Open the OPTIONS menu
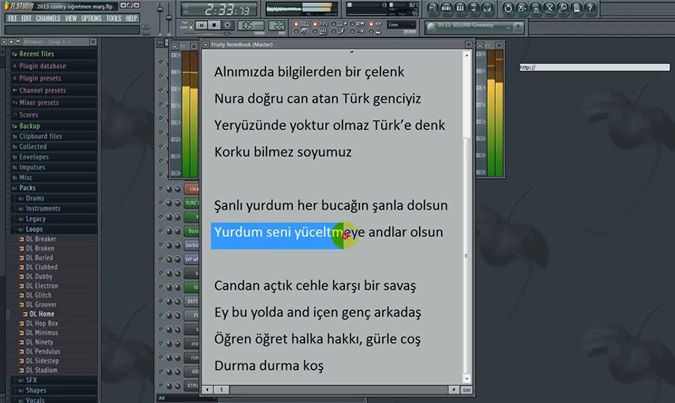The height and width of the screenshot is (403, 675). (91, 18)
